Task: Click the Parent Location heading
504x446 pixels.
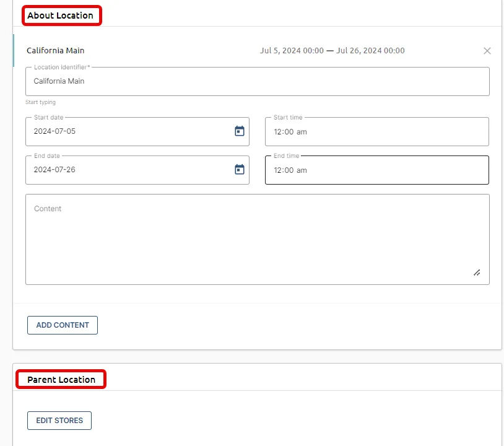Action: [61, 380]
